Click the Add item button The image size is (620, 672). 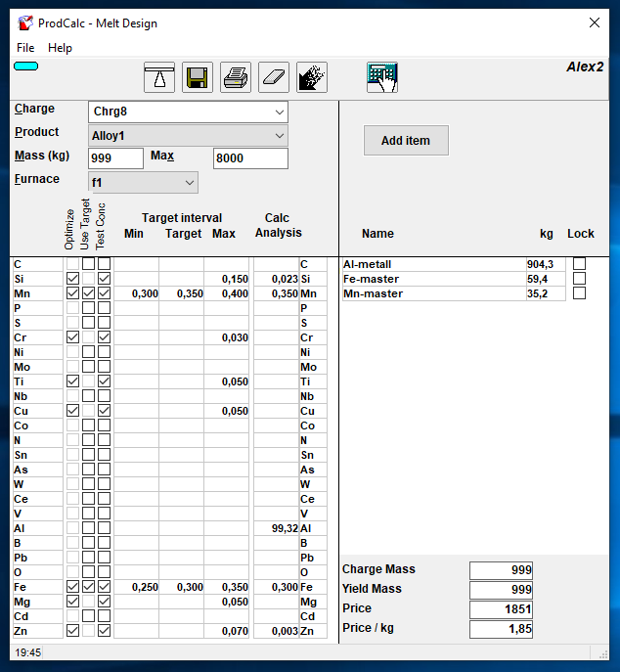(406, 140)
